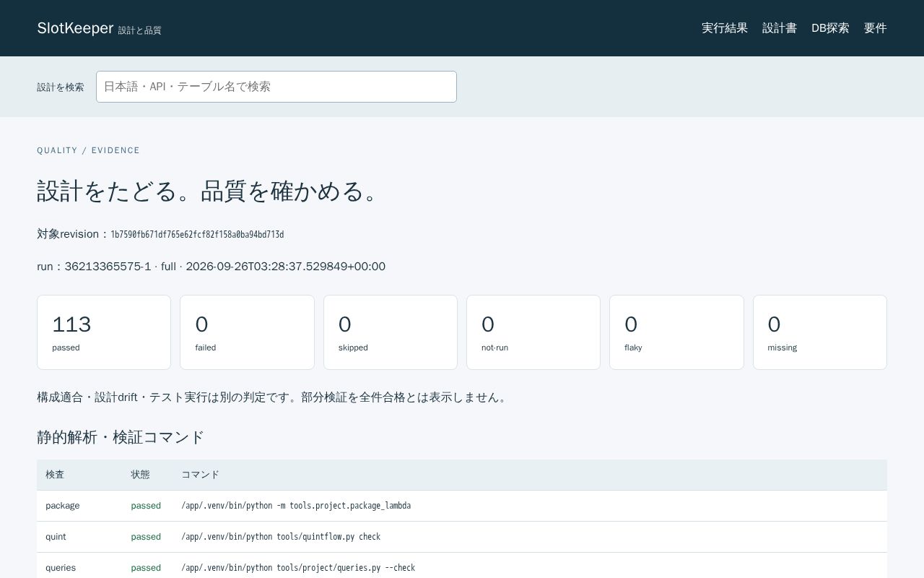Navigate to the 要件 page
The height and width of the screenshot is (578, 924).
coord(875,28)
